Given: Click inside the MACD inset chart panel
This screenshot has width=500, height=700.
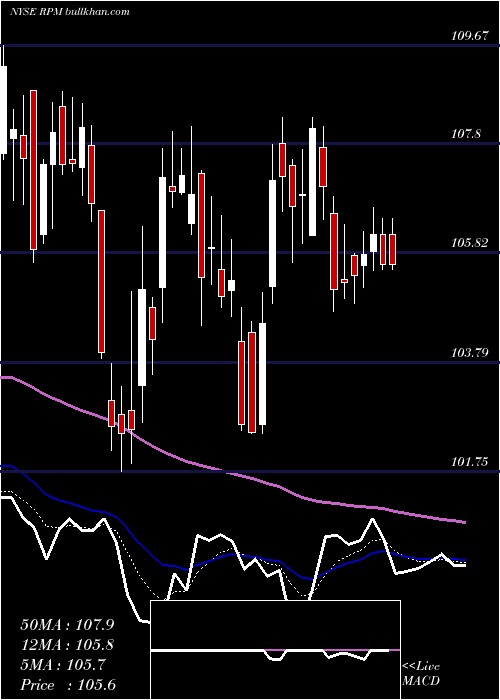Looking at the screenshot, I should 275,650.
